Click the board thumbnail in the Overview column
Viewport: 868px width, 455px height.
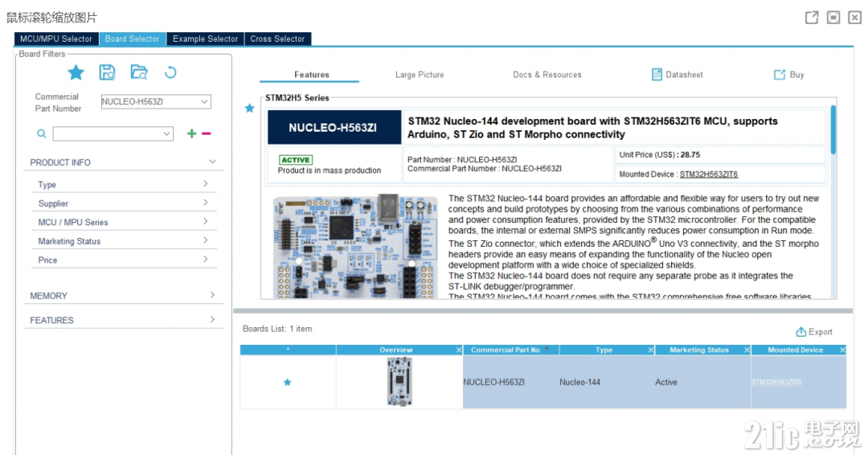[399, 381]
